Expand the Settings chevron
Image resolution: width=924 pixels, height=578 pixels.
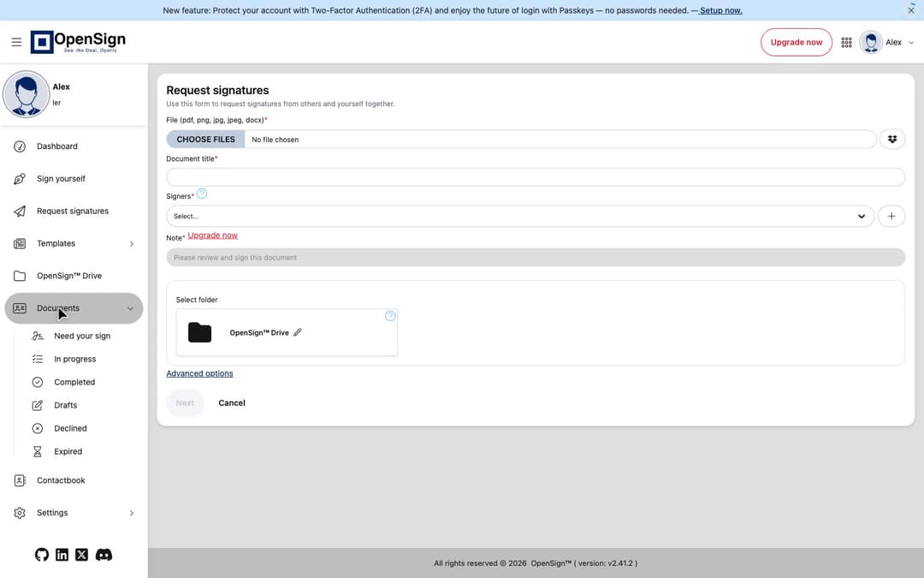[132, 513]
